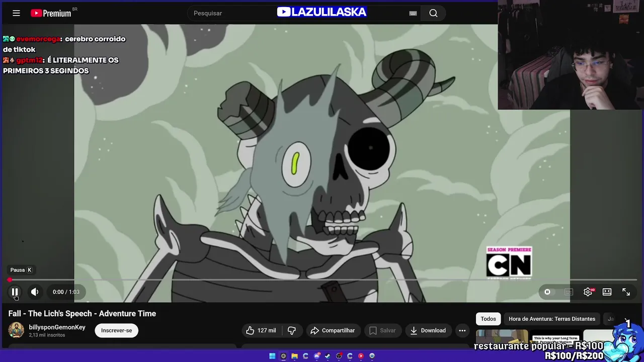The image size is (644, 362).
Task: Open File Explorer folder icon on taskbar
Action: (x=294, y=356)
